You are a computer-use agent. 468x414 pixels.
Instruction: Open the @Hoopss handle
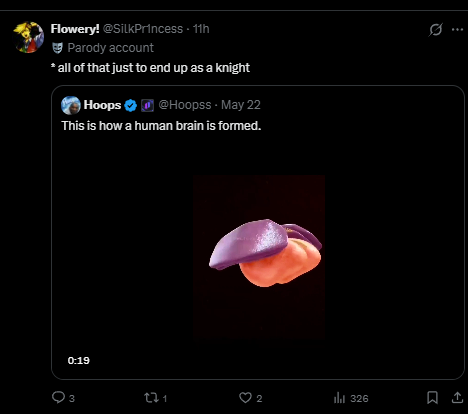pos(185,105)
